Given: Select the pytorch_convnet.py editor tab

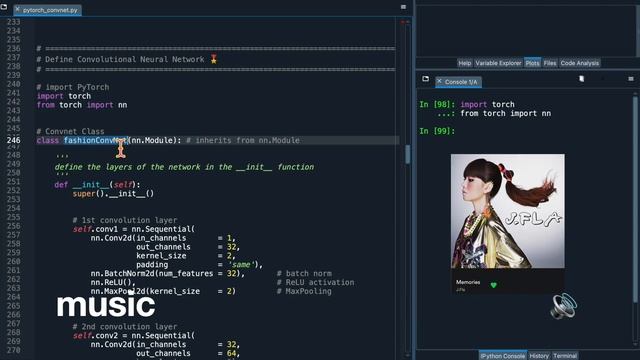Looking at the screenshot, I should tap(47, 10).
